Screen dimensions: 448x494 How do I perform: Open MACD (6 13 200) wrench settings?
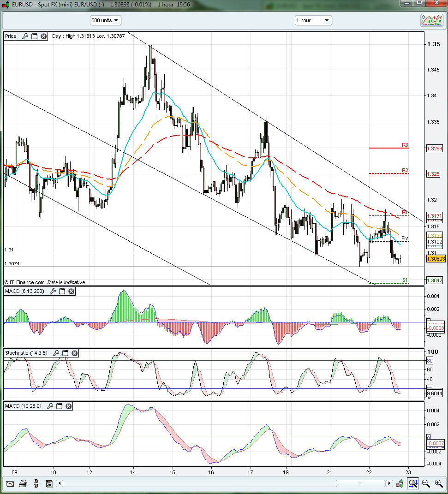coord(53,291)
